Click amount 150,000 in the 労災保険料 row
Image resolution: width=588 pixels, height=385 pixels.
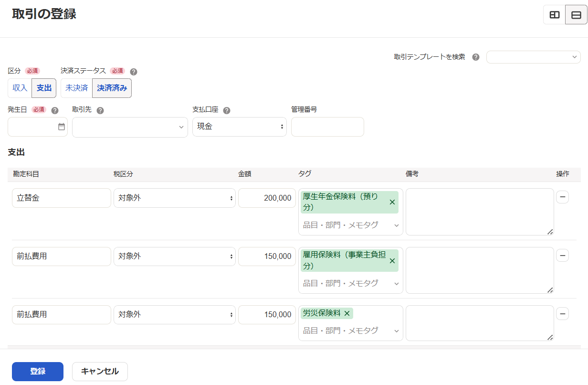(x=267, y=314)
